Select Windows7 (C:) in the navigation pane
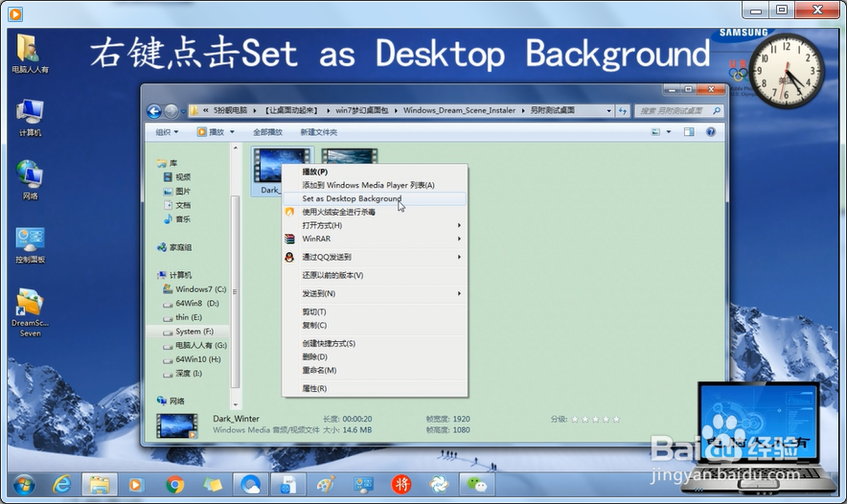Screen dimensions: 847x504 coord(194,289)
